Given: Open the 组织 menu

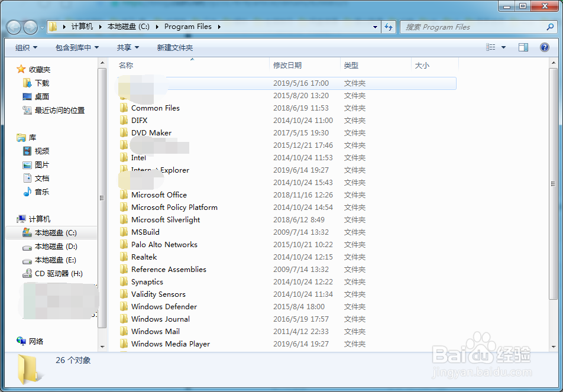Looking at the screenshot, I should pos(26,47).
